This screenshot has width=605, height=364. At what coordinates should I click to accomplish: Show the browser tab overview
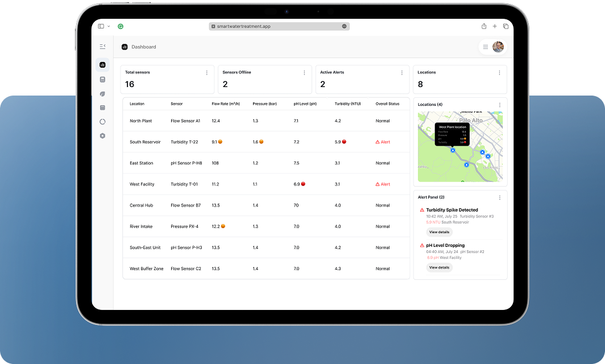[x=505, y=26]
